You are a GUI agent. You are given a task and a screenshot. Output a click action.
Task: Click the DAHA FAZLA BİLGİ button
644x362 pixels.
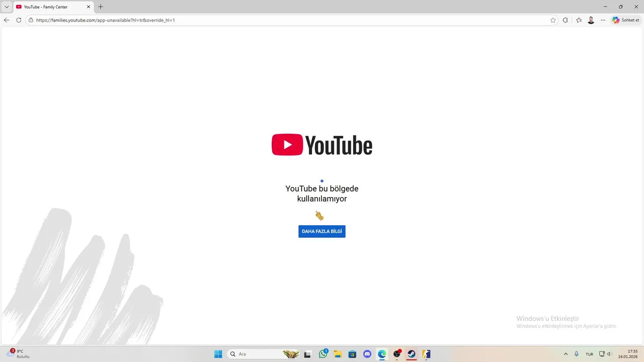pos(321,231)
